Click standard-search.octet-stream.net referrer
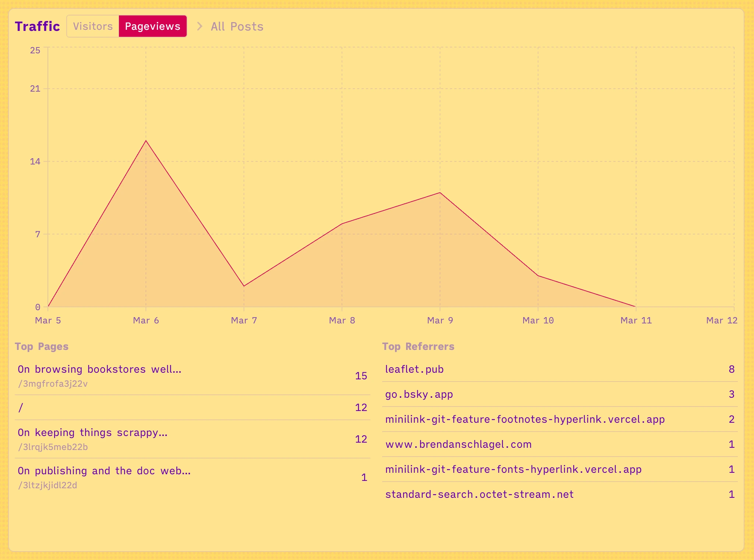754x560 pixels. pyautogui.click(x=479, y=495)
